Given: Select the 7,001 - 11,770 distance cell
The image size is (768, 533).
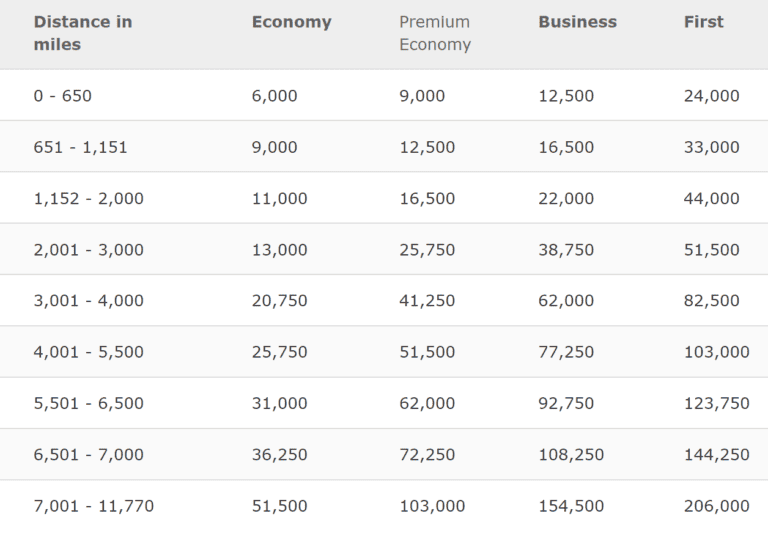Looking at the screenshot, I should click(x=94, y=506).
